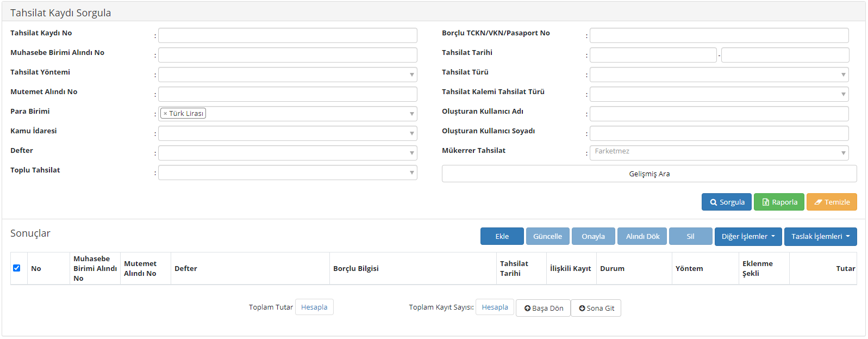Click the Sona Git arrow button
The image size is (868, 339).
coord(596,308)
